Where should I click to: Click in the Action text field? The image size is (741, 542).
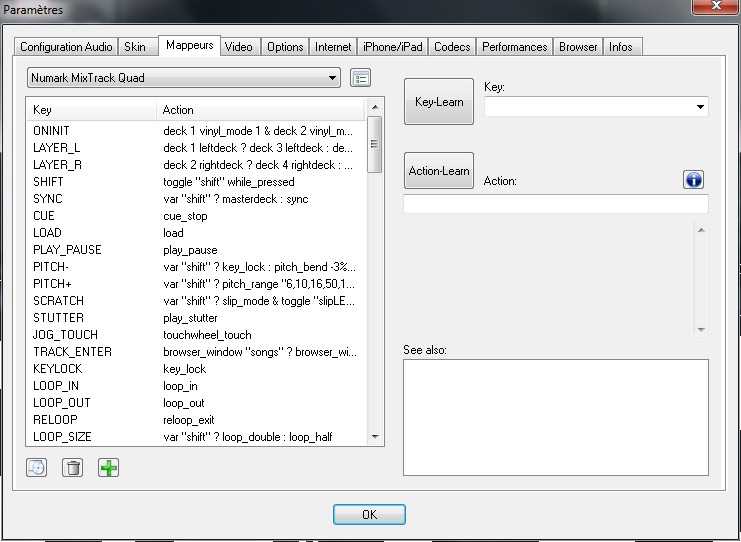click(555, 204)
